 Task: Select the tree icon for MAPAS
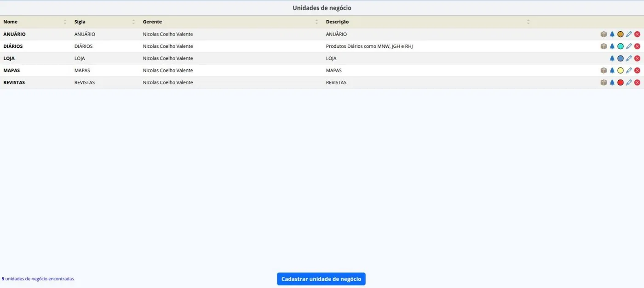coord(612,70)
